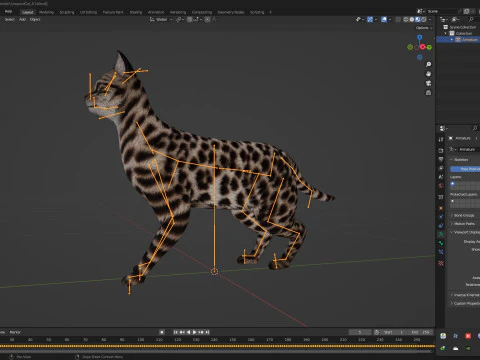Screen dimensions: 480x360
Task: Jump to the timeline start frame button
Action: click(x=176, y=332)
